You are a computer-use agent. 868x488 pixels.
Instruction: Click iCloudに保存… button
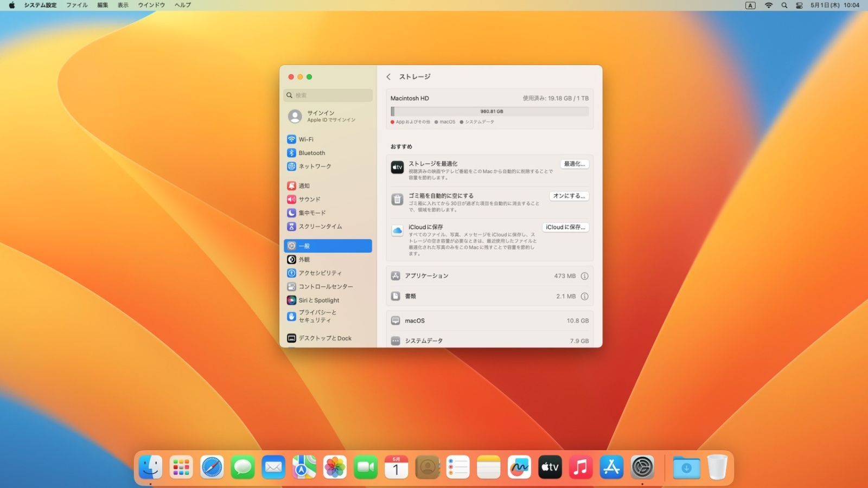[x=565, y=227]
